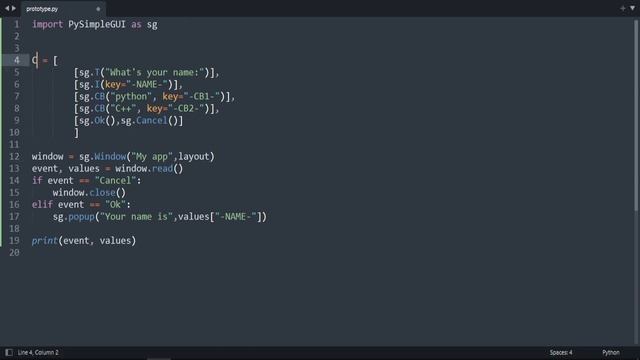The width and height of the screenshot is (640, 360).
Task: Click 'Ok' in sg.Ok() call
Action: pos(100,121)
